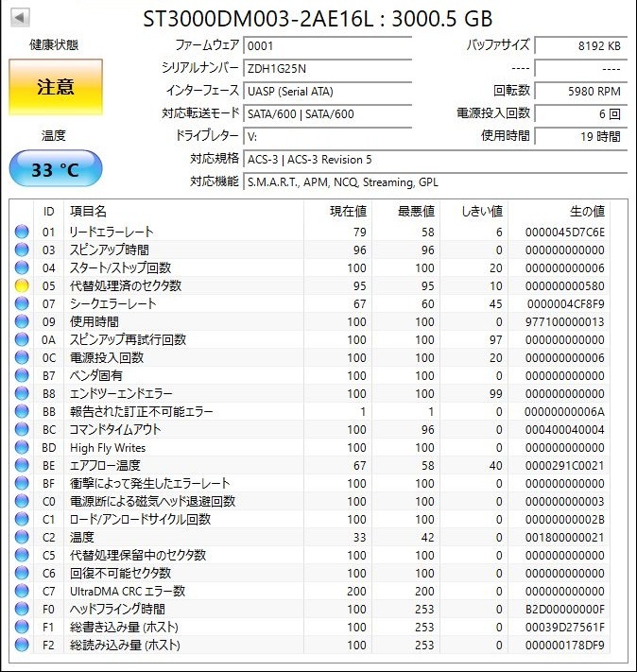Image resolution: width=637 pixels, height=672 pixels.
Task: Select the serial number field ZDH1G25N
Action: (328, 69)
